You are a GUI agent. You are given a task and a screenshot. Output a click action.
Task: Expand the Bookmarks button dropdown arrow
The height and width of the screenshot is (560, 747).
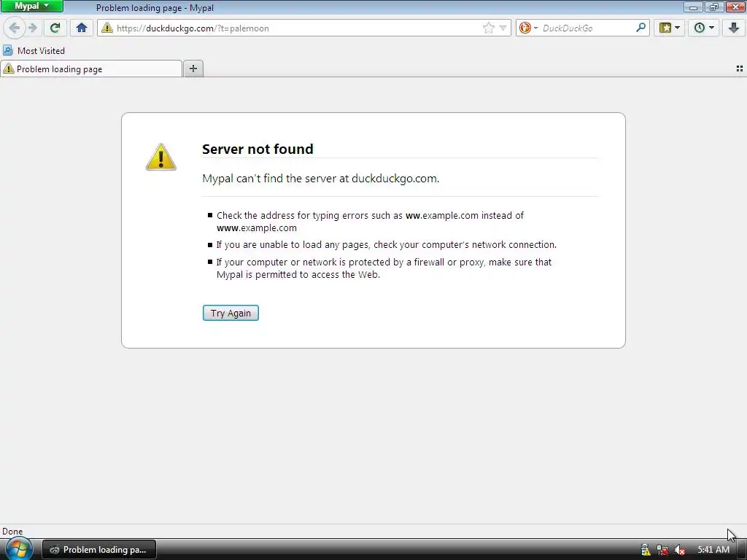677,28
